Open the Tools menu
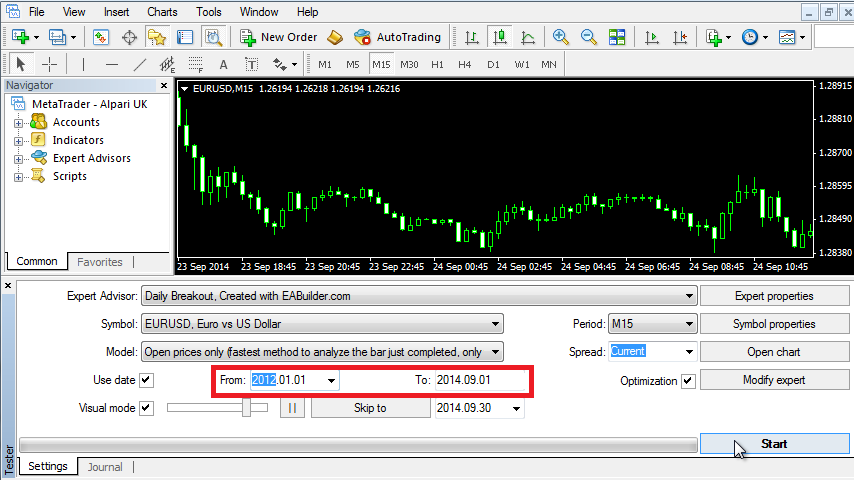The width and height of the screenshot is (854, 480). (x=209, y=11)
